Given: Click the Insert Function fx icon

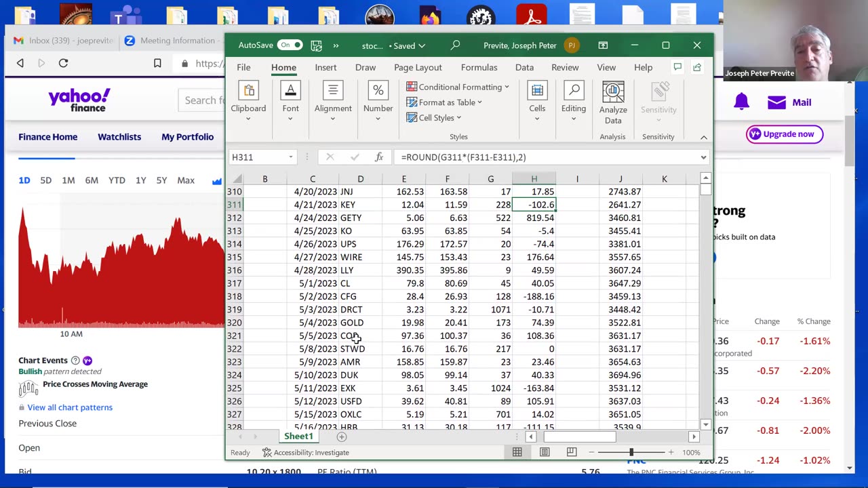Looking at the screenshot, I should coord(379,157).
